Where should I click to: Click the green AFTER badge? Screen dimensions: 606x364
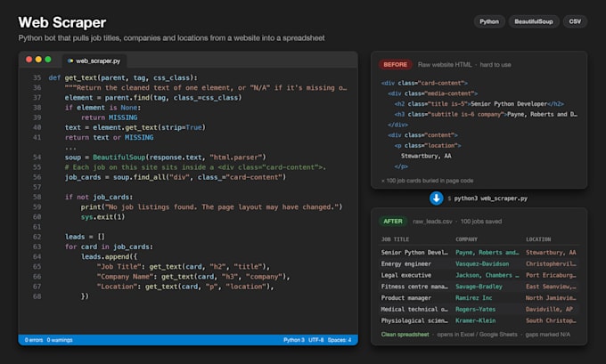tap(393, 222)
